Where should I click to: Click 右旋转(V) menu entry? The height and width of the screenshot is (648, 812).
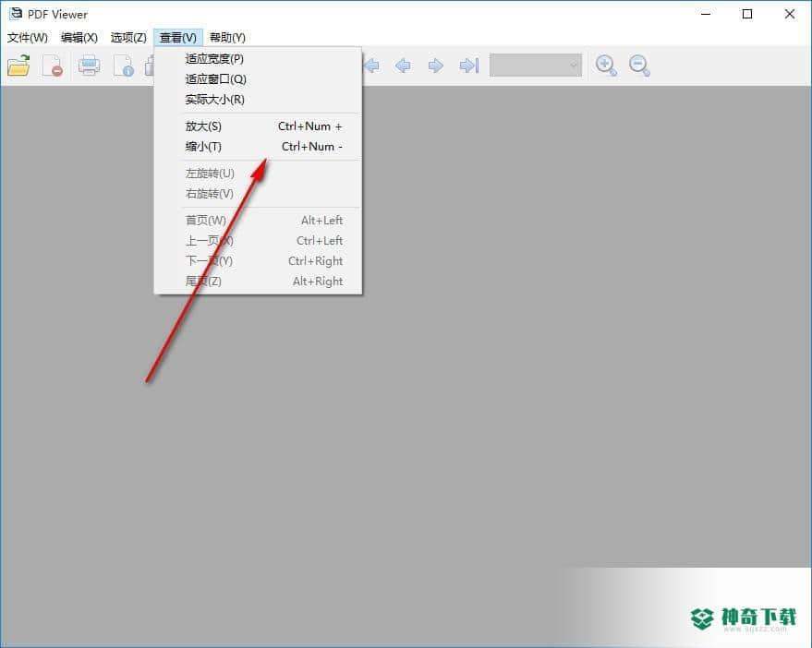tap(258, 194)
